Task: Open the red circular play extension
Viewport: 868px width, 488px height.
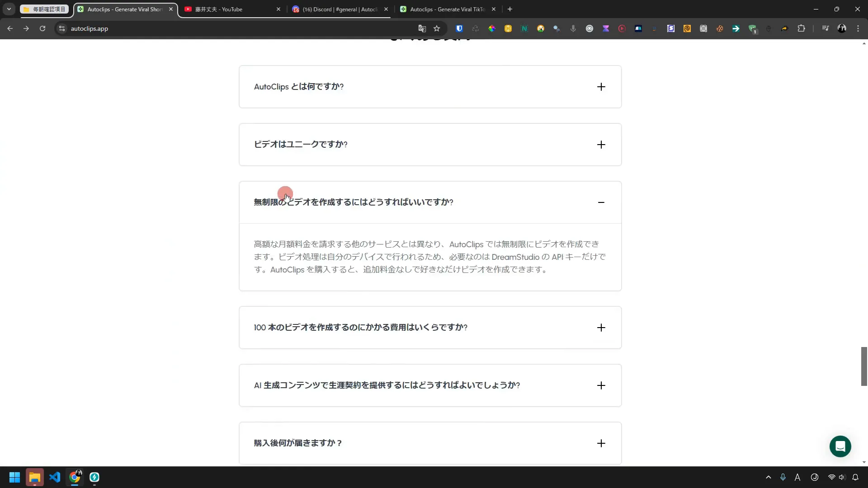Action: coord(622,28)
